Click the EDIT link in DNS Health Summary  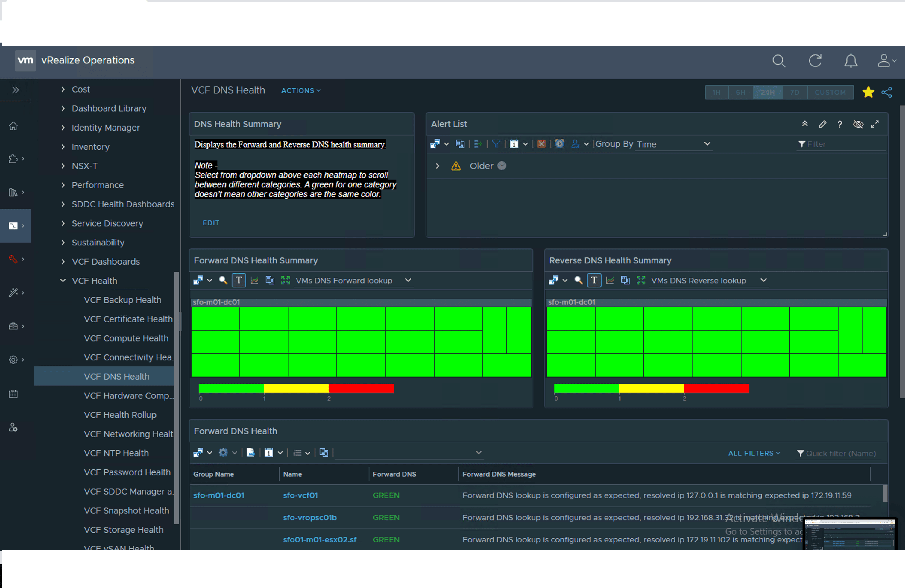point(211,223)
